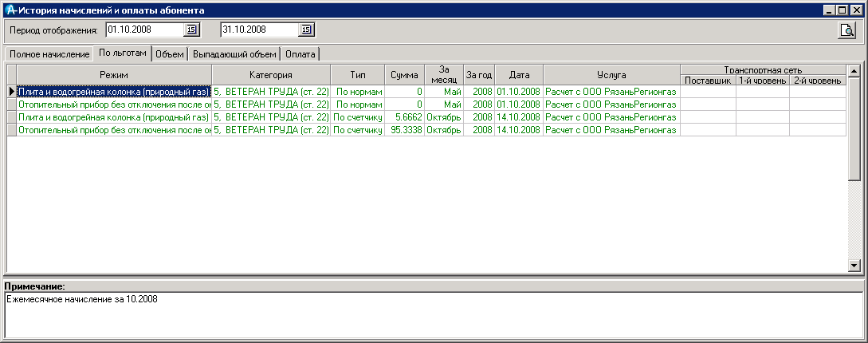868x343 pixels.
Task: Open the Объем tab
Action: tap(170, 54)
